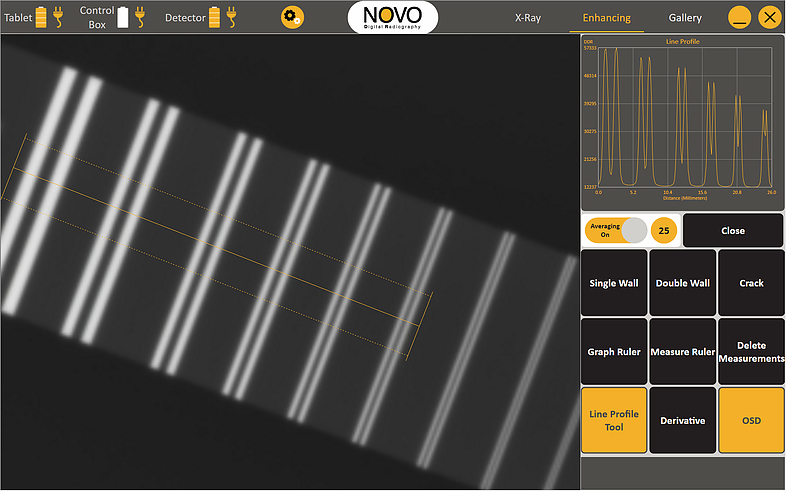Click the Control Box plug icon
This screenshot has width=786, height=491.
pos(140,18)
